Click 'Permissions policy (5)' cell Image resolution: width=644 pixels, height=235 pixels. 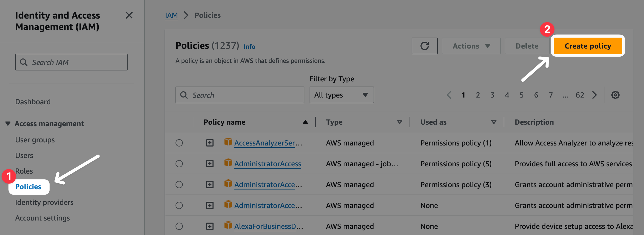456,164
